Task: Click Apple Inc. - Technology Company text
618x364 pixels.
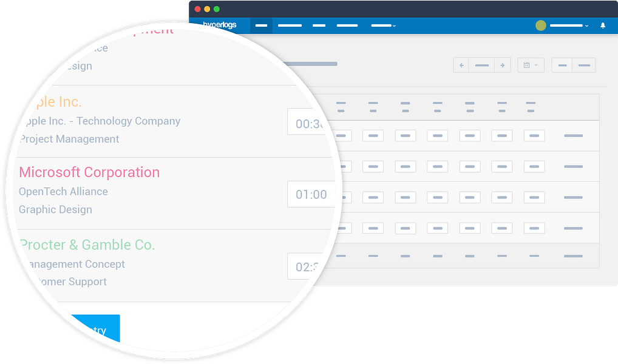Action: pyautogui.click(x=101, y=121)
